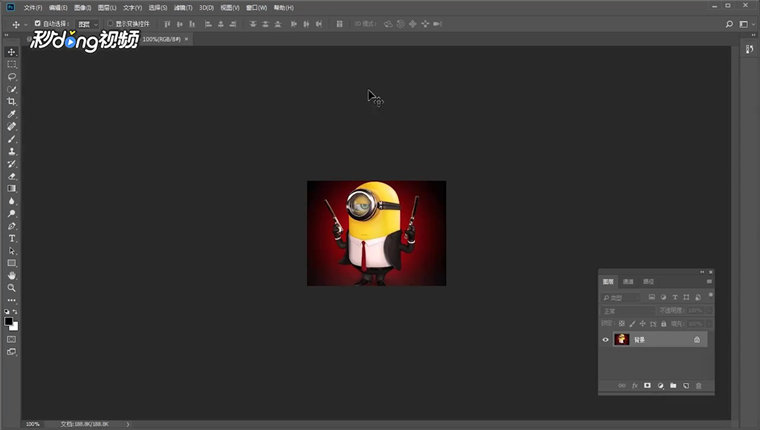Open the 滤镜(T) menu

[x=183, y=8]
